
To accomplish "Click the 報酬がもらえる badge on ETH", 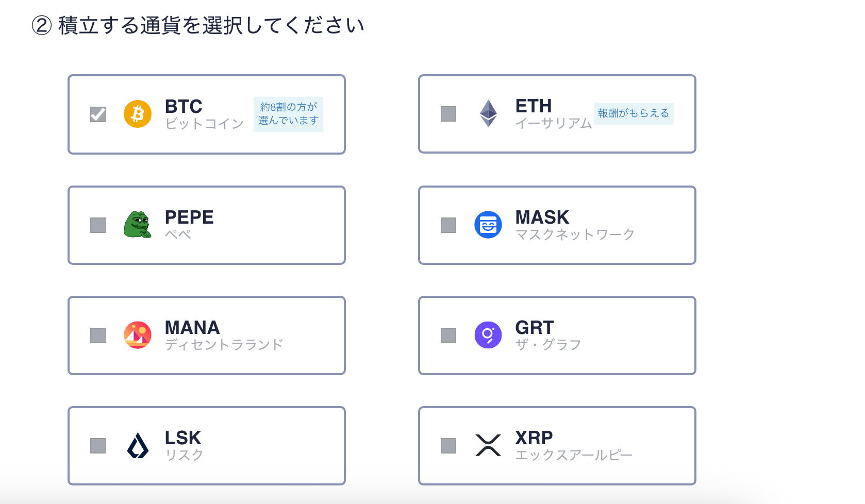I will pyautogui.click(x=634, y=113).
